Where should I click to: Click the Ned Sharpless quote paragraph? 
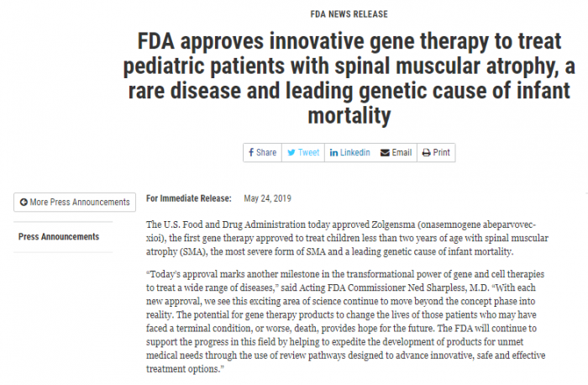[346, 322]
